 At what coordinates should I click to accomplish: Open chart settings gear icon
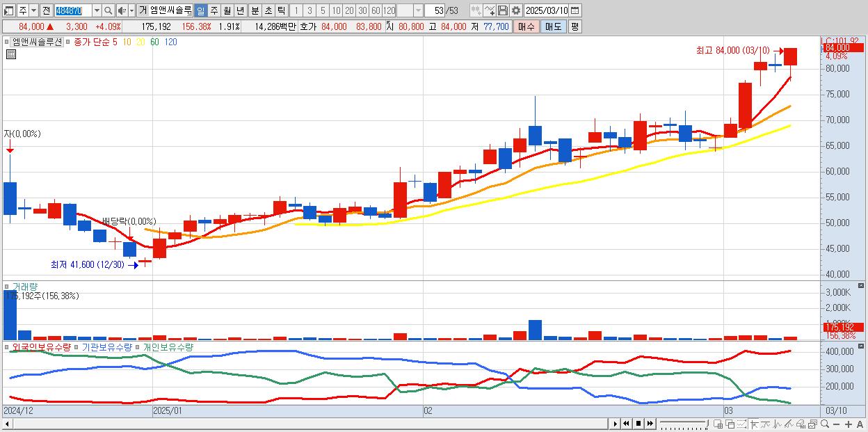pos(515,10)
